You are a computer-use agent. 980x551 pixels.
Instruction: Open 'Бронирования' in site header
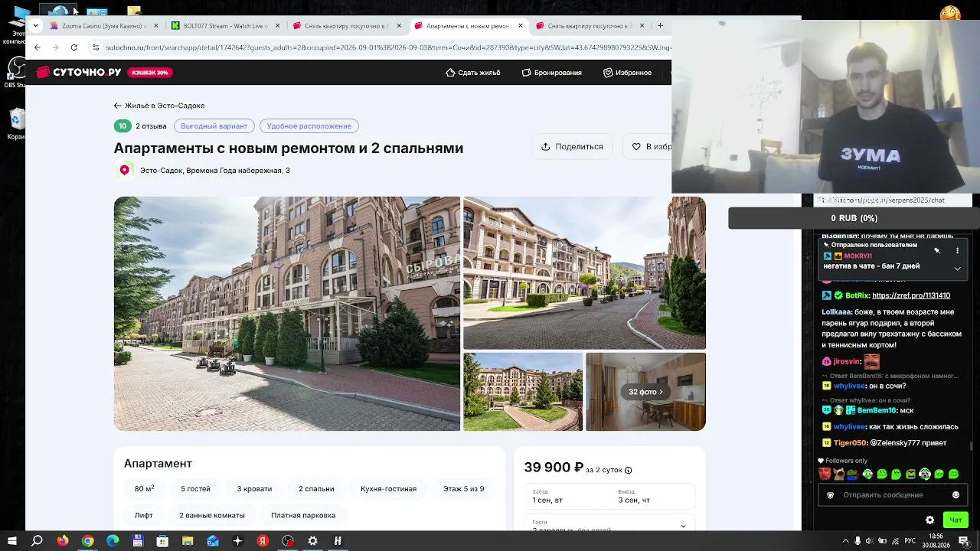coord(552,73)
